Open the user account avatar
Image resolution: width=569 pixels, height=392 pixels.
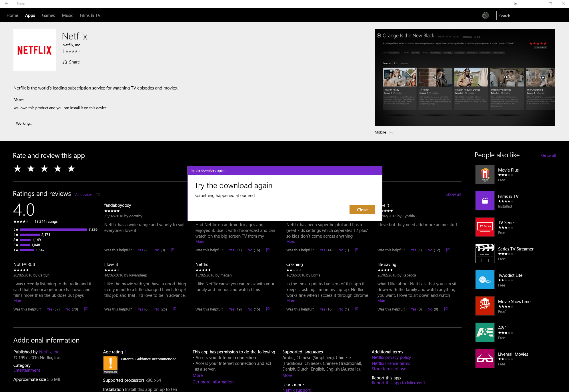tap(485, 15)
